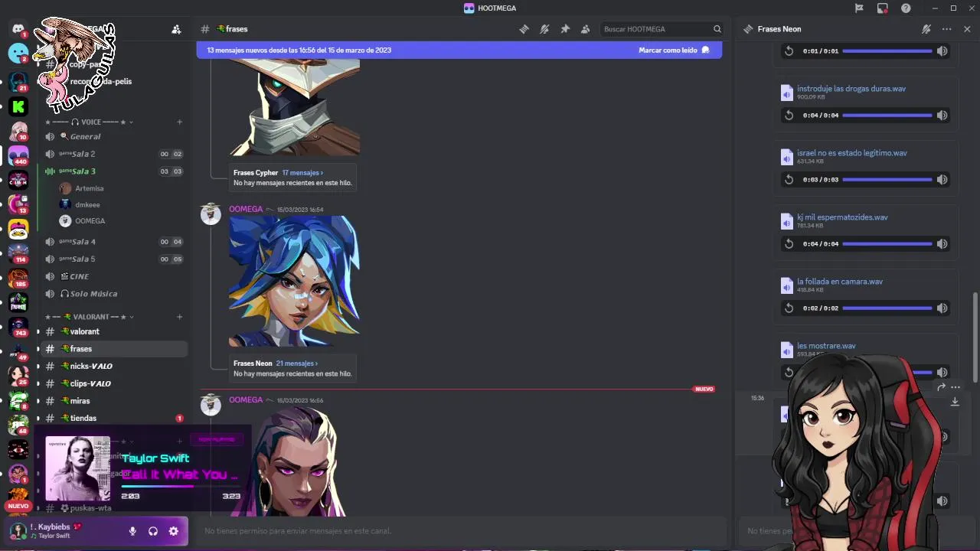Expand threads arrow beside miras channel
This screenshot has width=980, height=551.
point(38,401)
